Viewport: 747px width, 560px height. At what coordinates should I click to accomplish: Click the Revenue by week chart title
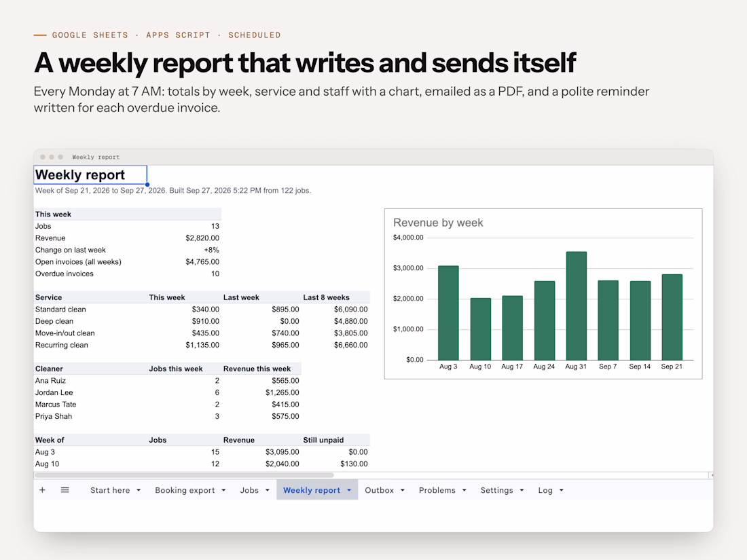tap(438, 223)
